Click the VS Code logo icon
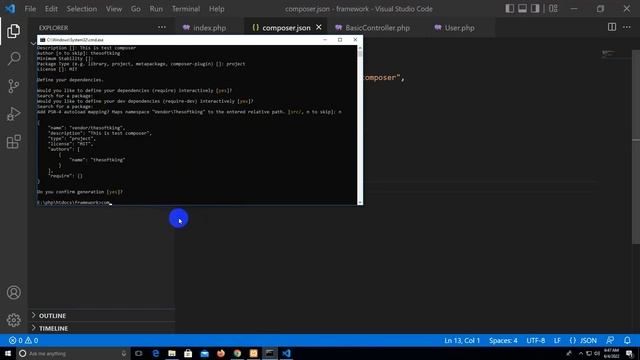 point(10,9)
